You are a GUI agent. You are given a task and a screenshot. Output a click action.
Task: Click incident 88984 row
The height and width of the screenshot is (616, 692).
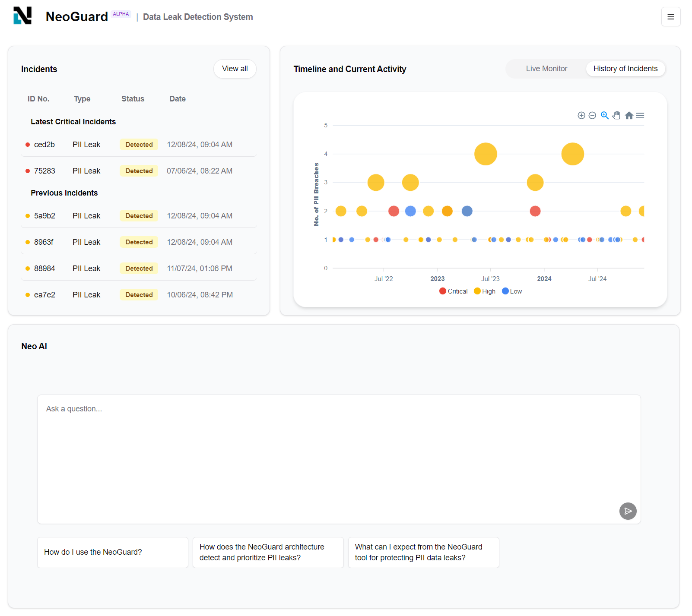tap(139, 269)
